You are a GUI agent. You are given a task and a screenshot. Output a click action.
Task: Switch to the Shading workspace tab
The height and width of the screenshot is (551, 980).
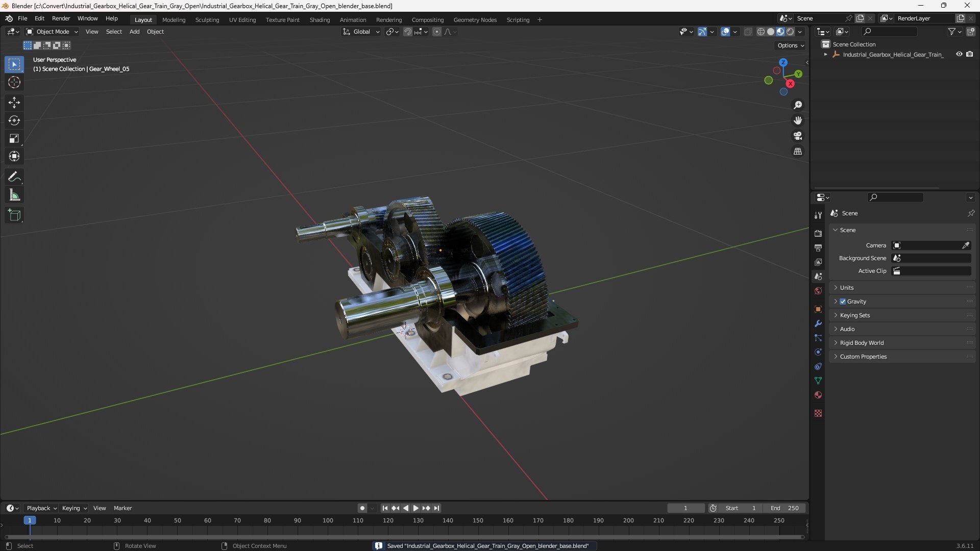pos(320,20)
